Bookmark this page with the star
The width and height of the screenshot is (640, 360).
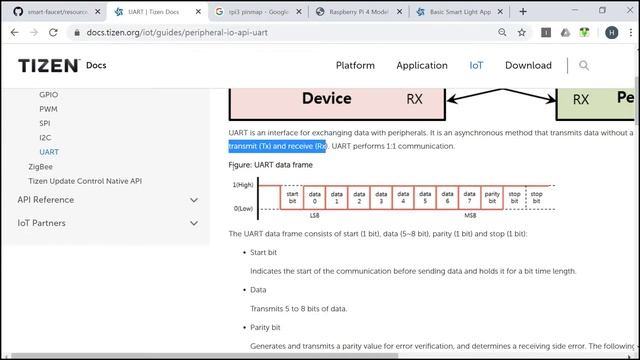[522, 32]
